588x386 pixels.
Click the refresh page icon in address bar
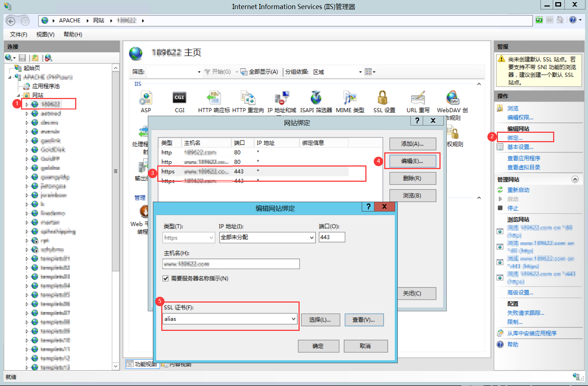pyautogui.click(x=539, y=20)
